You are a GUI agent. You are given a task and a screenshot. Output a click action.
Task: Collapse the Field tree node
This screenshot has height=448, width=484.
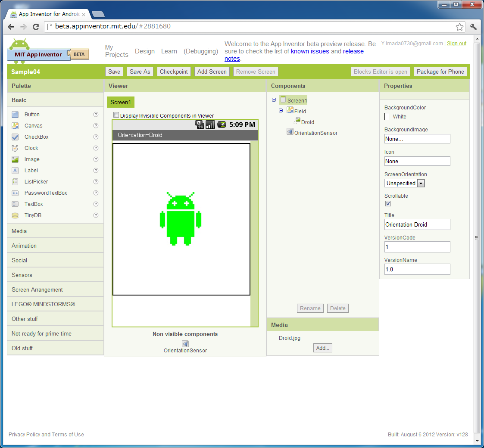click(281, 110)
